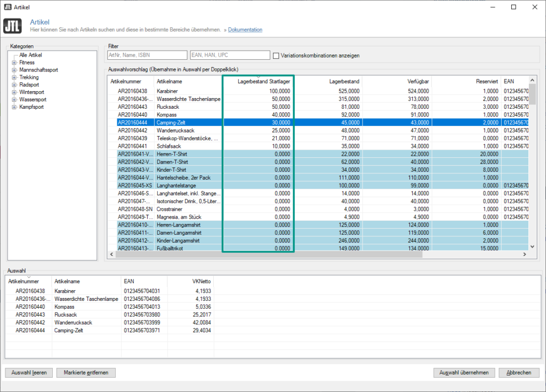Viewport: 546px width, 392px height.
Task: Click the ArtNr, Name, ISBN filter field
Action: click(x=147, y=55)
